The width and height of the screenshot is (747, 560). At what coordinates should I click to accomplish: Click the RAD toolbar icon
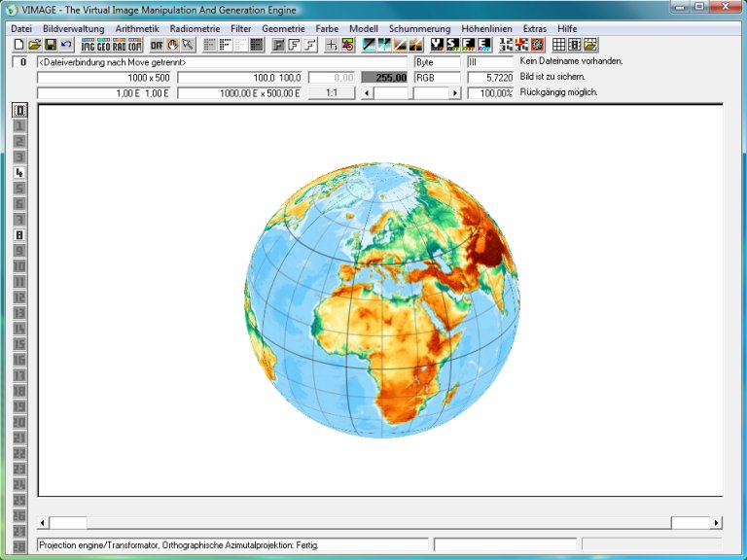[119, 45]
